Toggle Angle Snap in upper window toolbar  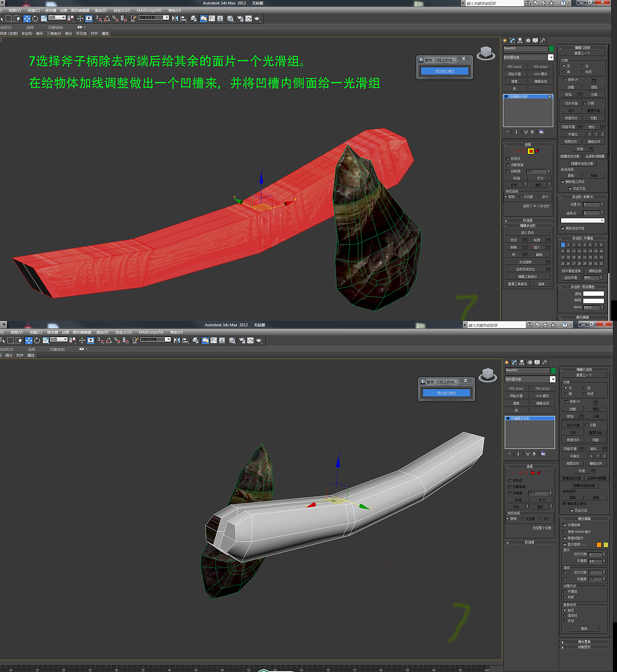pyautogui.click(x=107, y=18)
